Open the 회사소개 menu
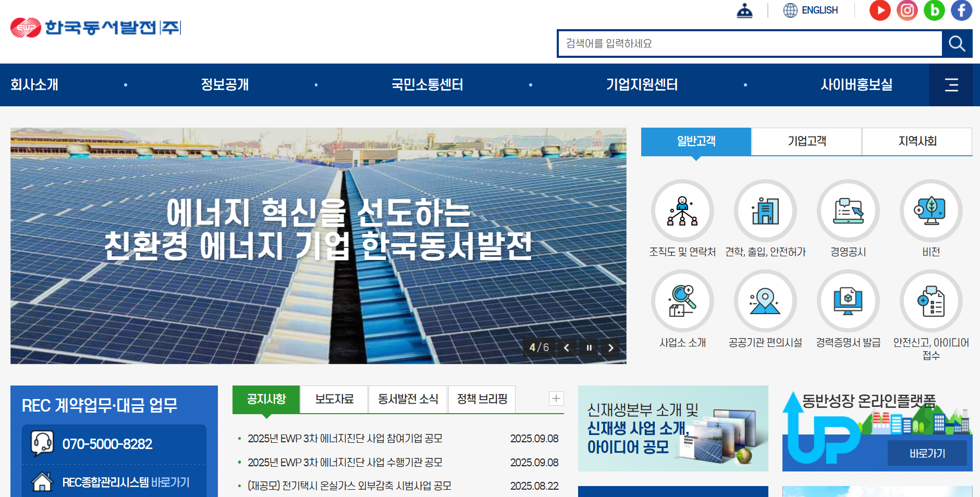 coord(34,84)
